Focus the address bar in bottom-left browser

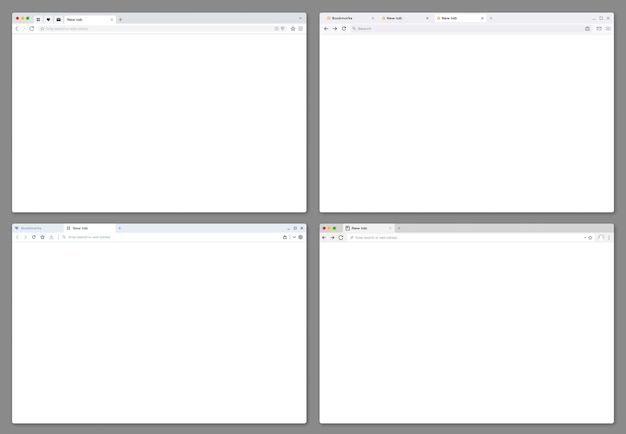[171, 237]
